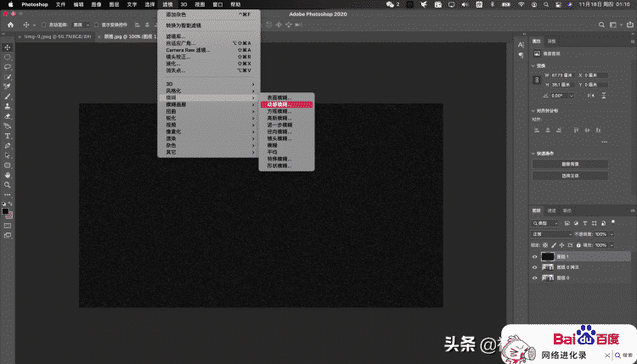Select the Path Selection arrow tool
The image size is (637, 364).
coord(8,155)
